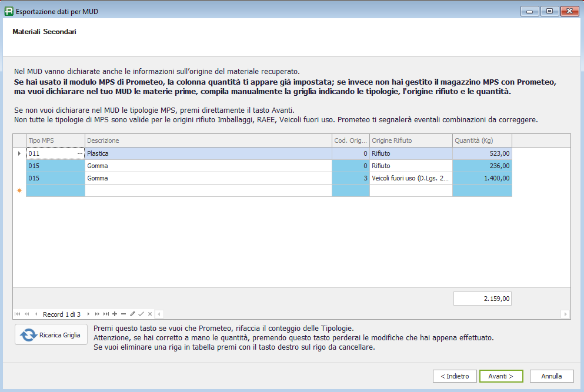The width and height of the screenshot is (584, 392).
Task: Jump to previous page of records
Action: click(x=27, y=314)
